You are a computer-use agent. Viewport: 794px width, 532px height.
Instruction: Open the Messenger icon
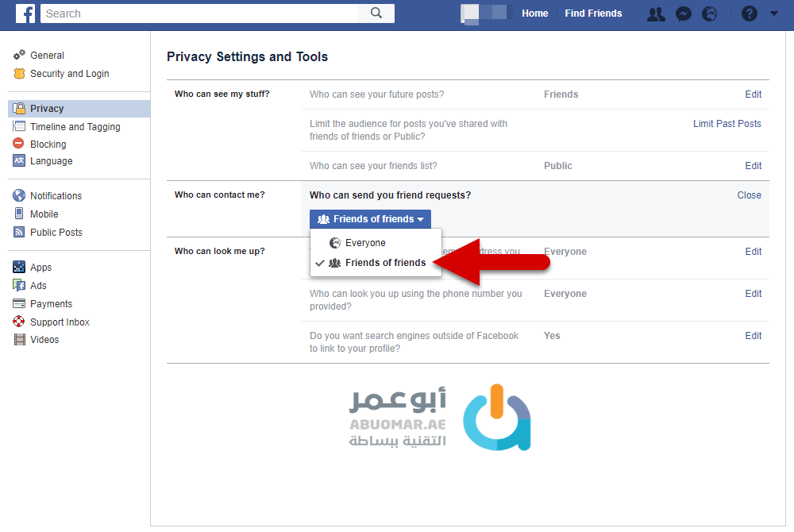tap(683, 13)
